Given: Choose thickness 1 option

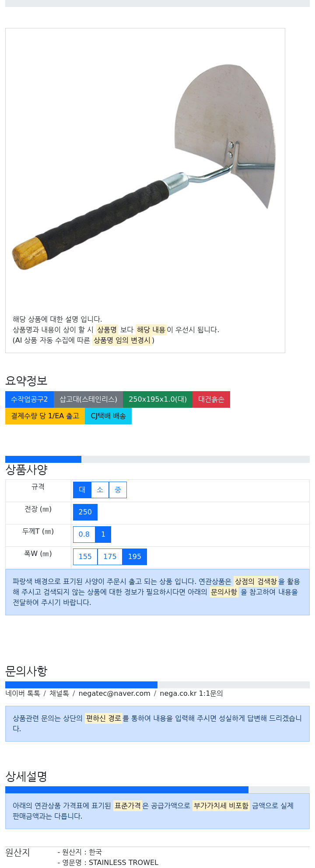Looking at the screenshot, I should [x=103, y=535].
